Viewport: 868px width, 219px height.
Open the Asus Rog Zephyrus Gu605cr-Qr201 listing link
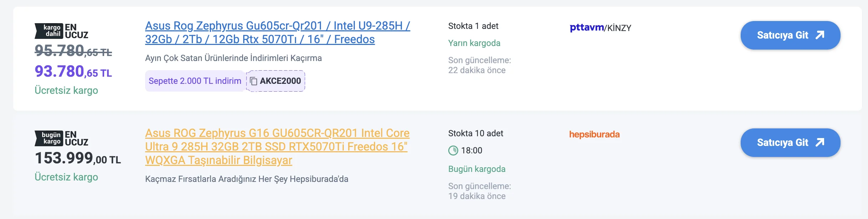click(278, 32)
